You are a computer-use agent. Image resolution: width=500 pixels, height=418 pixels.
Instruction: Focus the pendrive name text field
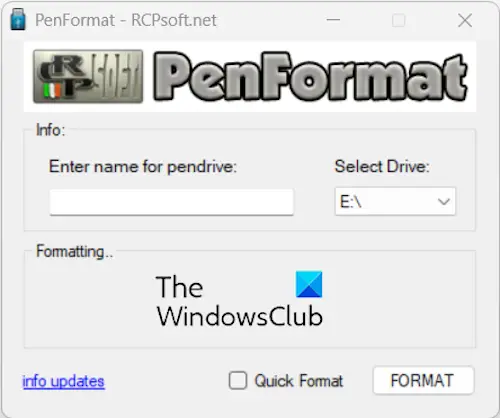[x=171, y=202]
